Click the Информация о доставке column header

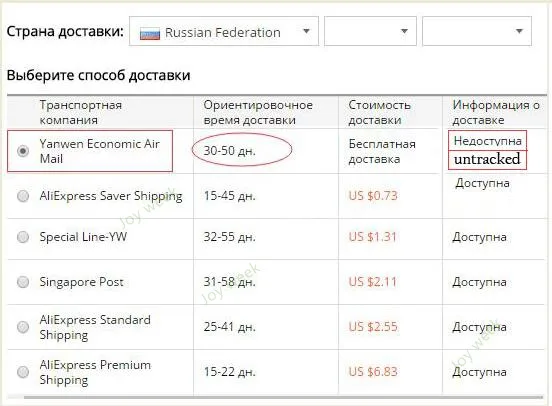point(496,112)
